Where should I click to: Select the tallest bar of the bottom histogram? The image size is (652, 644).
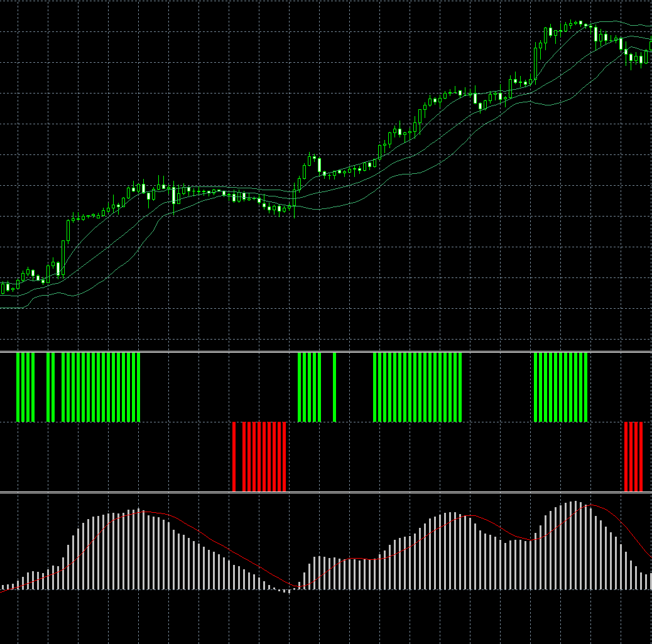pos(577,540)
